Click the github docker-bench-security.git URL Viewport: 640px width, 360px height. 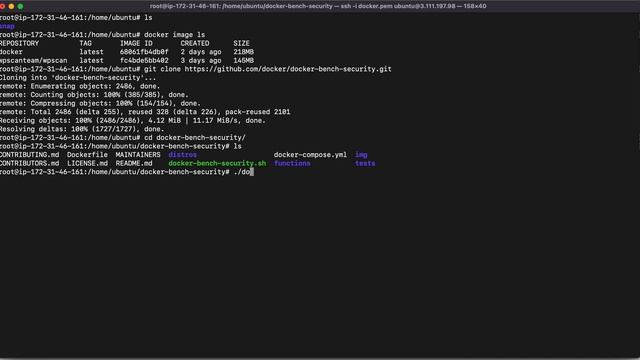[288, 69]
